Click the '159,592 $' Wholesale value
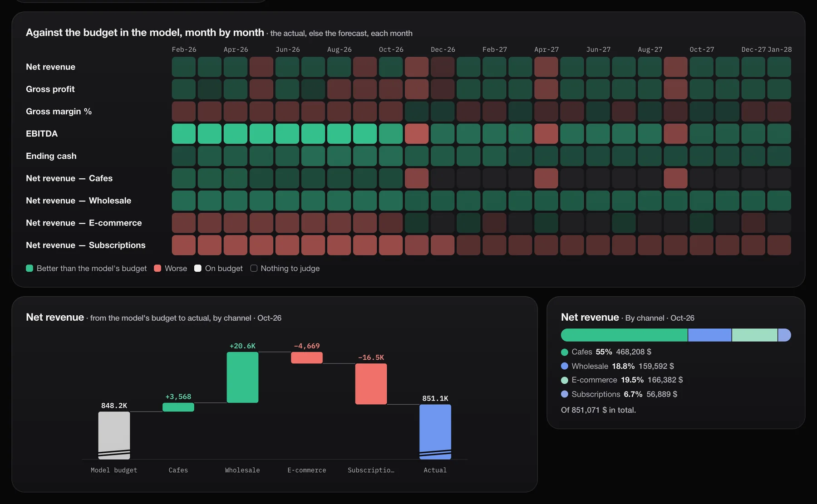The width and height of the screenshot is (817, 504). (x=656, y=366)
